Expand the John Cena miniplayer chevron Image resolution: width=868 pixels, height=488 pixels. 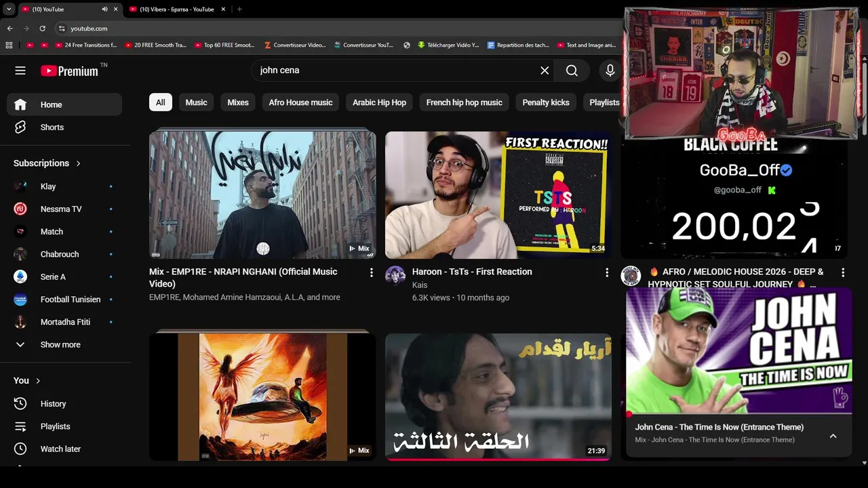[833, 436]
